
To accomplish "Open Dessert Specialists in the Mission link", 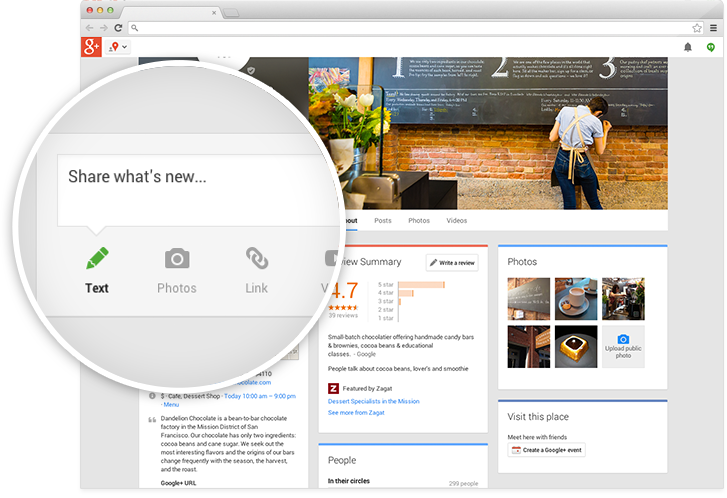I will [x=373, y=401].
